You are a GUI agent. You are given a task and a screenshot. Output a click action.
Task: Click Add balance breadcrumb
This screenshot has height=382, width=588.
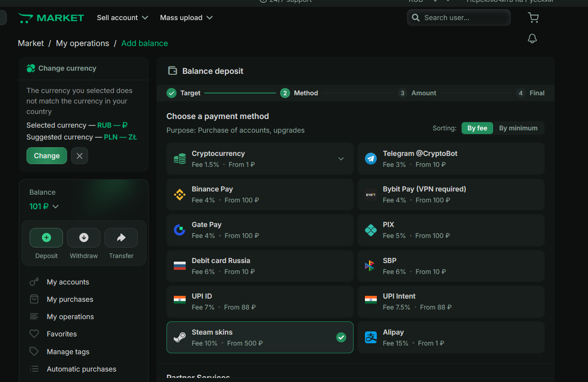(x=145, y=43)
